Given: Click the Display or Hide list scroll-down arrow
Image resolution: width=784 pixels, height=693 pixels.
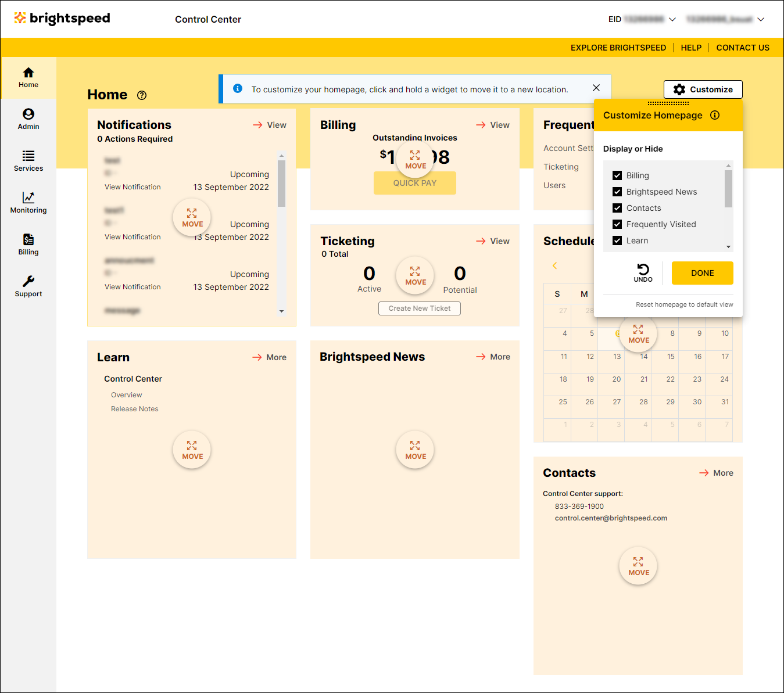Looking at the screenshot, I should [x=728, y=247].
